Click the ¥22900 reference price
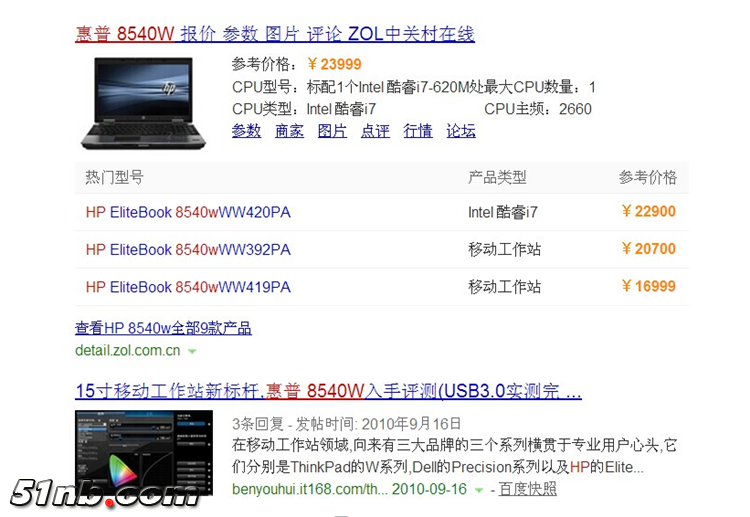Viewport: 750px width, 517px height. 649,211
